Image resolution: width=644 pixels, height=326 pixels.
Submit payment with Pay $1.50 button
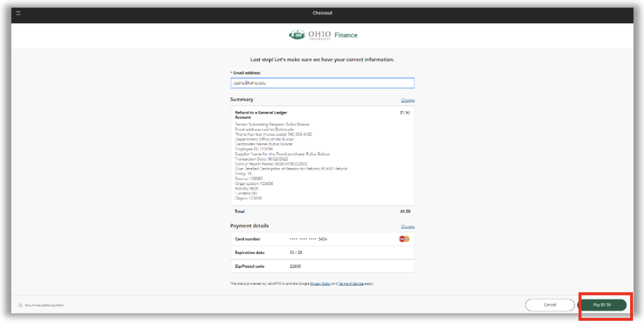point(602,305)
